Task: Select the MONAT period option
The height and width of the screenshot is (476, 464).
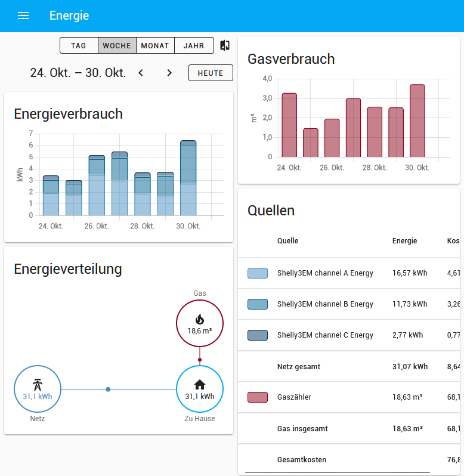Action: coord(156,45)
